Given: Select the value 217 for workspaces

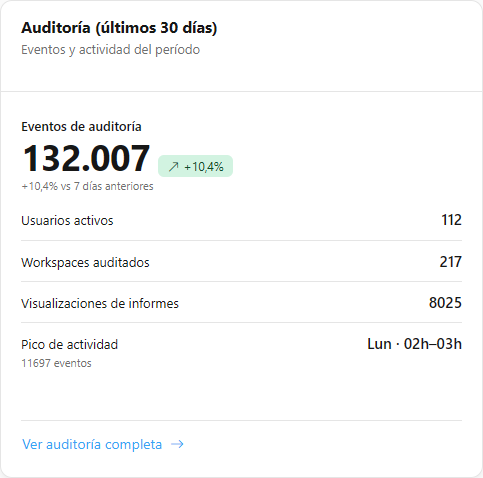Looking at the screenshot, I should pyautogui.click(x=451, y=262).
